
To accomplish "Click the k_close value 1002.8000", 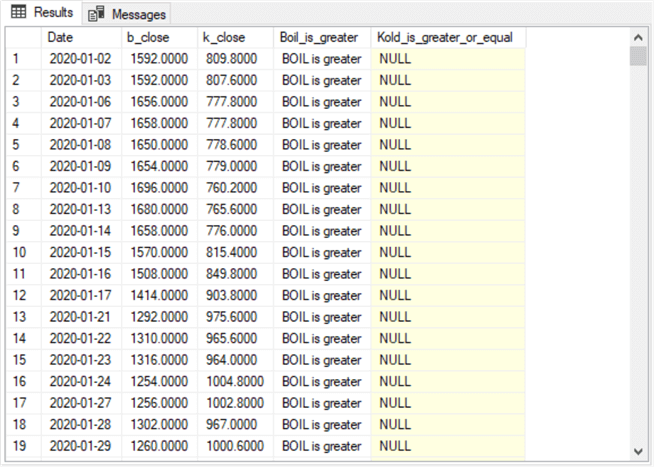I will pos(235,403).
